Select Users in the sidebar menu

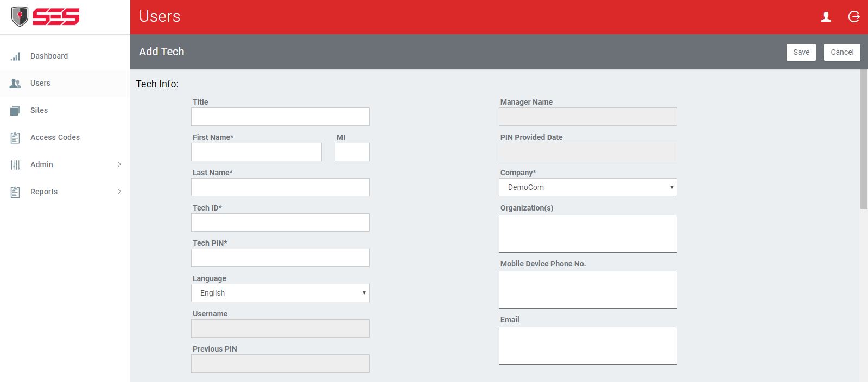pyautogui.click(x=65, y=83)
